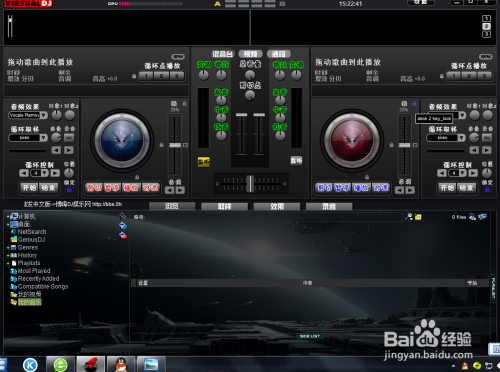Click the crossfader handle in the mixer
This screenshot has height=372, width=500.
[x=250, y=183]
